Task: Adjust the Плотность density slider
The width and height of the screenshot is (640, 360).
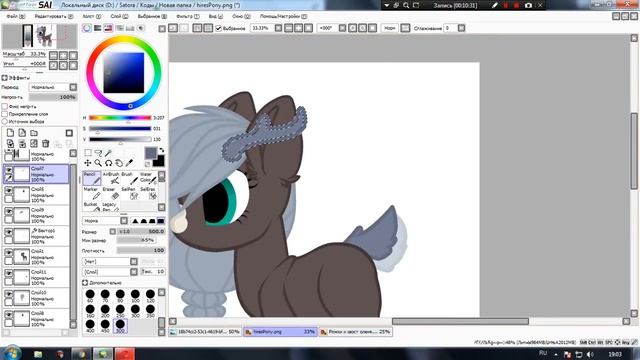Action: point(141,250)
